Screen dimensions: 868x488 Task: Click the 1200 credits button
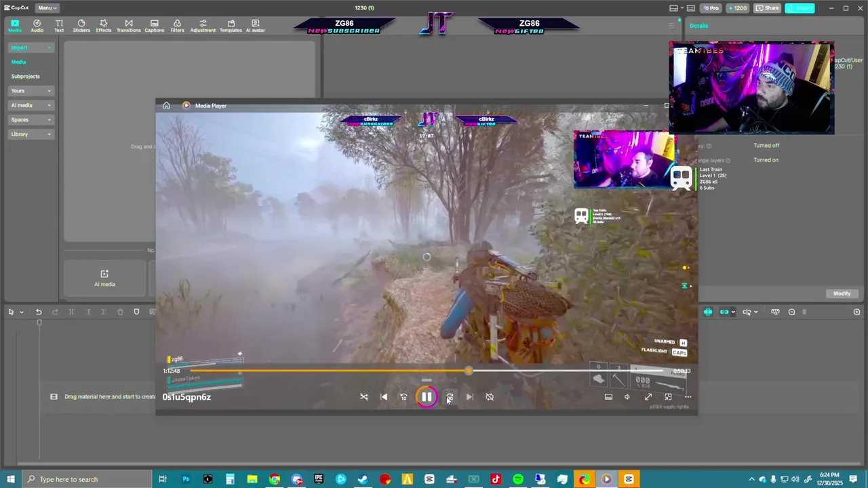[738, 8]
